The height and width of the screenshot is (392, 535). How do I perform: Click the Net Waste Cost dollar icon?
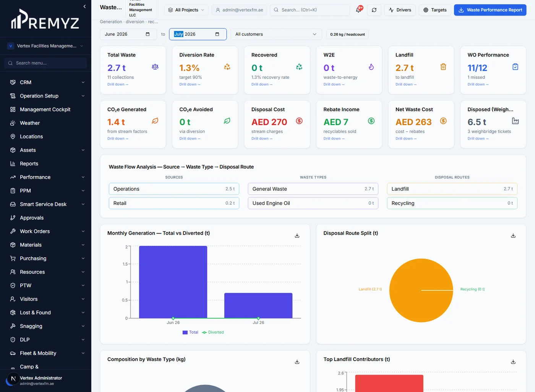tap(443, 121)
